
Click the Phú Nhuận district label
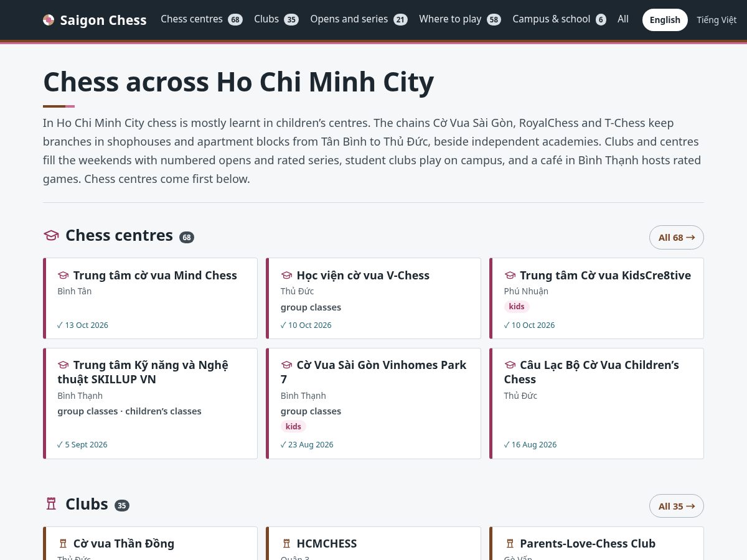[526, 291]
